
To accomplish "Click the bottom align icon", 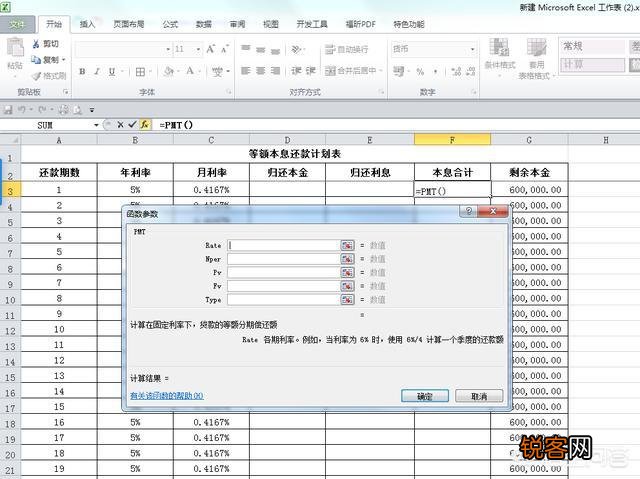I will click(x=276, y=51).
